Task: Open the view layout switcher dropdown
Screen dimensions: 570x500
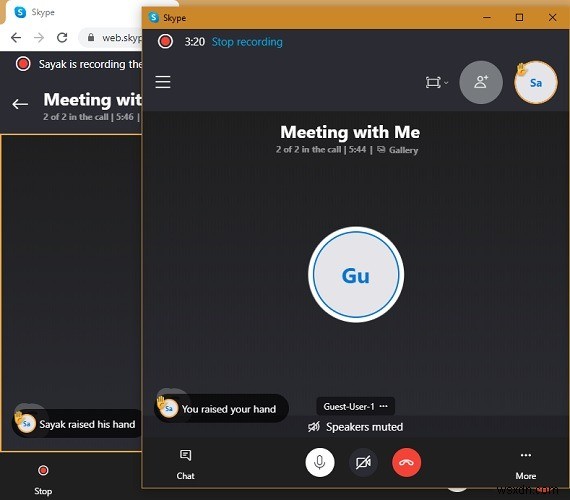Action: [437, 83]
